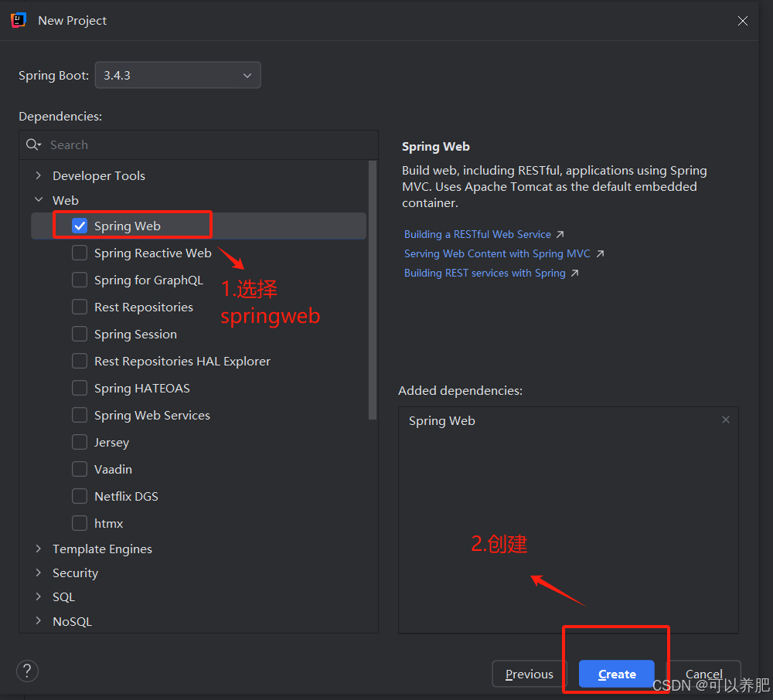Screen dimensions: 773x700
Task: Expand the SQL category
Action: click(x=39, y=596)
